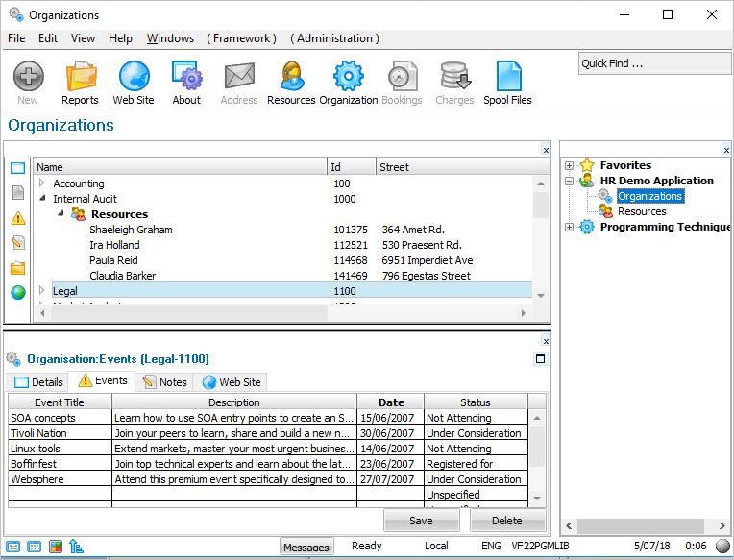Click the green globe icon in left sidebar

[x=18, y=293]
